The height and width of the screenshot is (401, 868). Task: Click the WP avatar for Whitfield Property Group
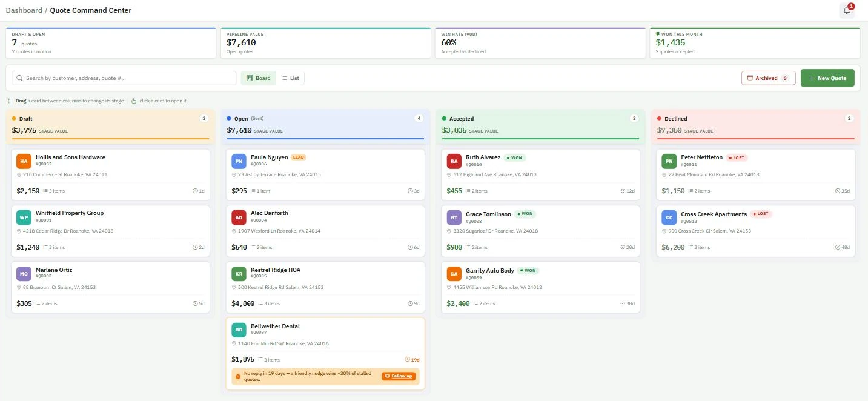[24, 217]
